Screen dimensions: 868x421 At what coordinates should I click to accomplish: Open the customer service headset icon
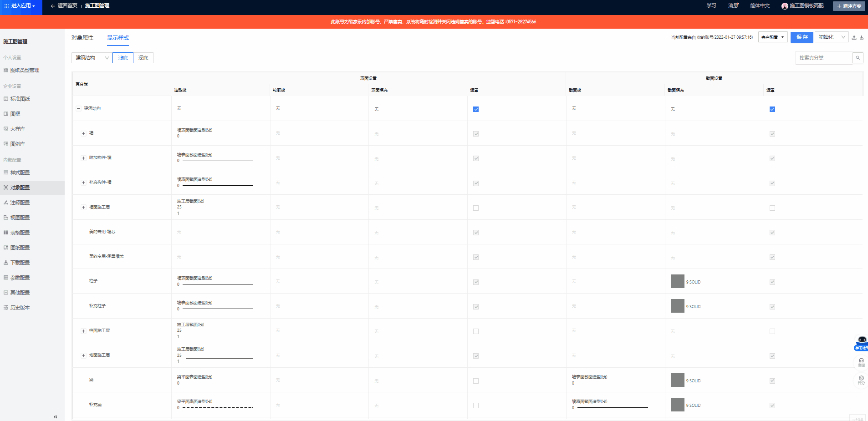pos(861,361)
